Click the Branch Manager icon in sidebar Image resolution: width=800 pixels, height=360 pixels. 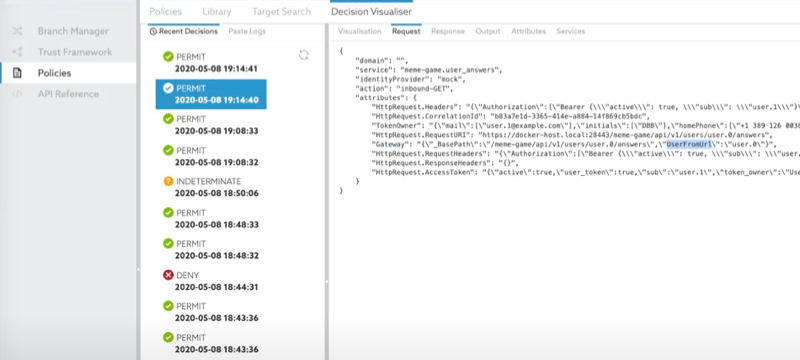click(x=17, y=31)
